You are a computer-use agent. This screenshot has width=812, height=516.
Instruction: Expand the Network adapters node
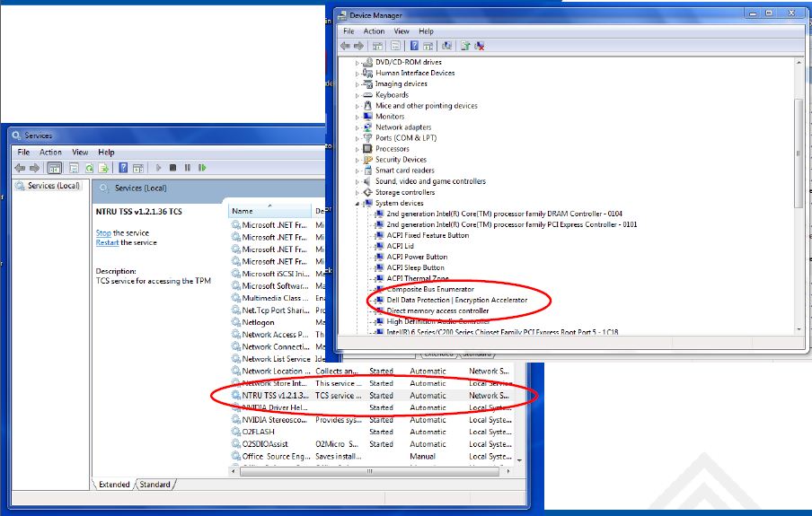pos(357,127)
